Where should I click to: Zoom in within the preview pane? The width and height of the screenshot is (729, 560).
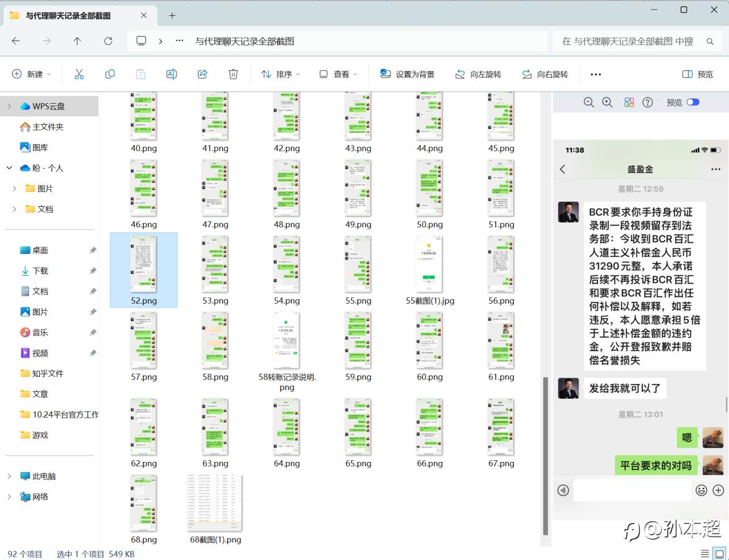coord(608,103)
